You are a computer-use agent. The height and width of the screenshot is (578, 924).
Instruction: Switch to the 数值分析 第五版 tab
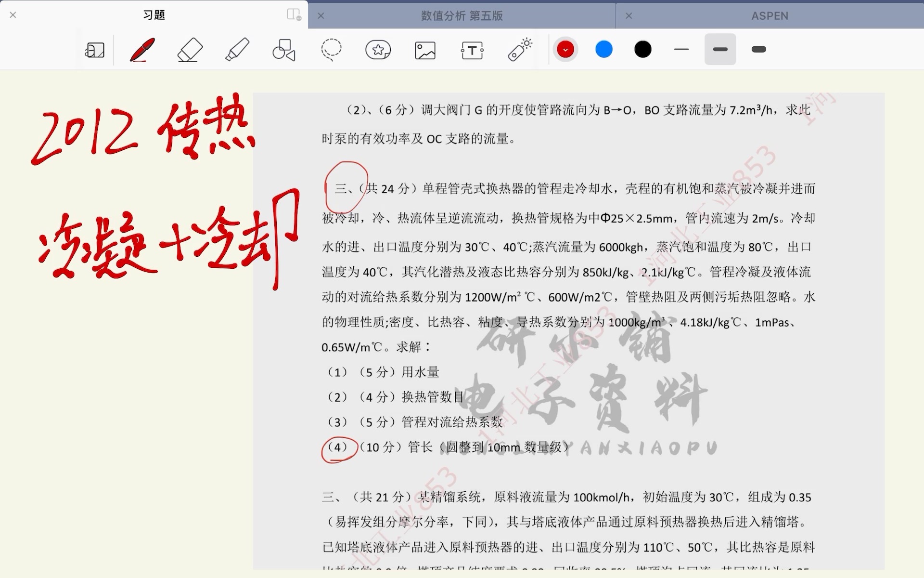(x=462, y=16)
